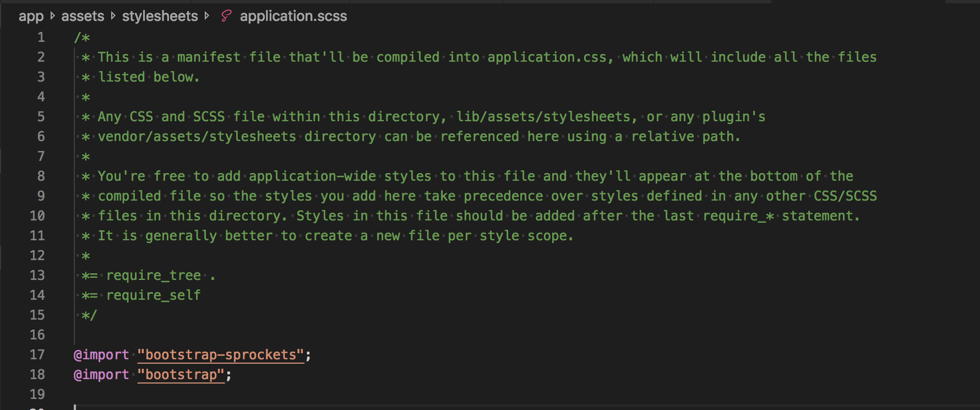Click the chevron right after "assets" breadcrumb
Viewport: 980px width, 410px height.
click(x=113, y=16)
